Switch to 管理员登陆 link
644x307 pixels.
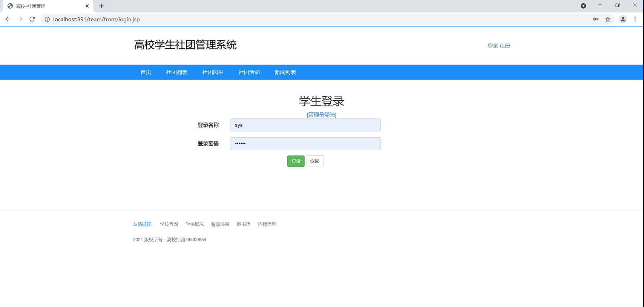[322, 115]
